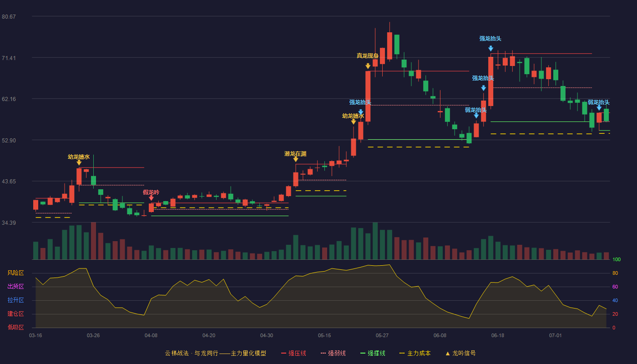The height and width of the screenshot is (364, 637).
Task: Toggle the 强压线 legend entry
Action: pyautogui.click(x=293, y=353)
